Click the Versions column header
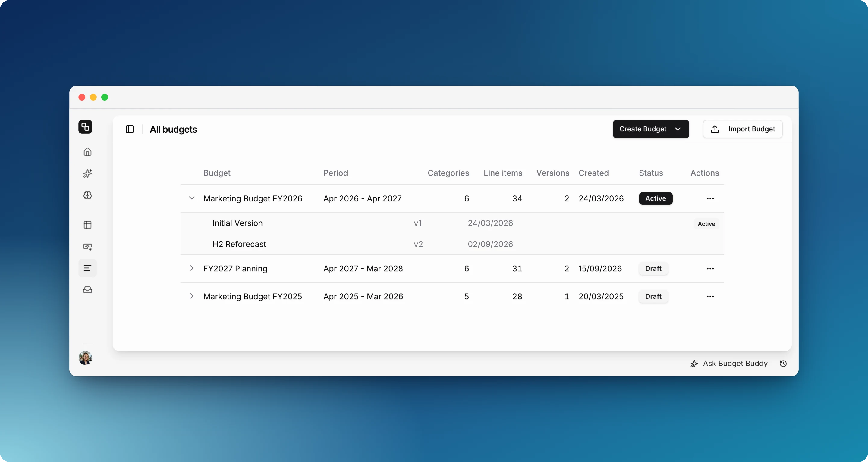The height and width of the screenshot is (462, 868). 553,173
